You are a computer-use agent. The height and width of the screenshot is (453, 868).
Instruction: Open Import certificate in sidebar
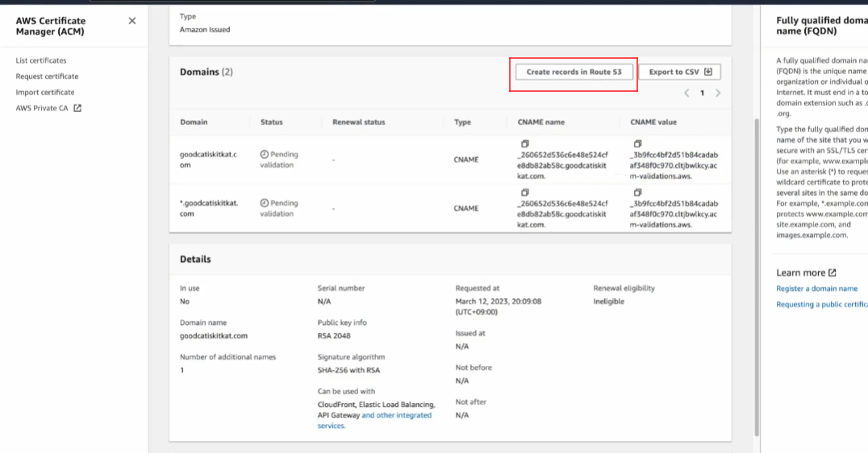(45, 93)
